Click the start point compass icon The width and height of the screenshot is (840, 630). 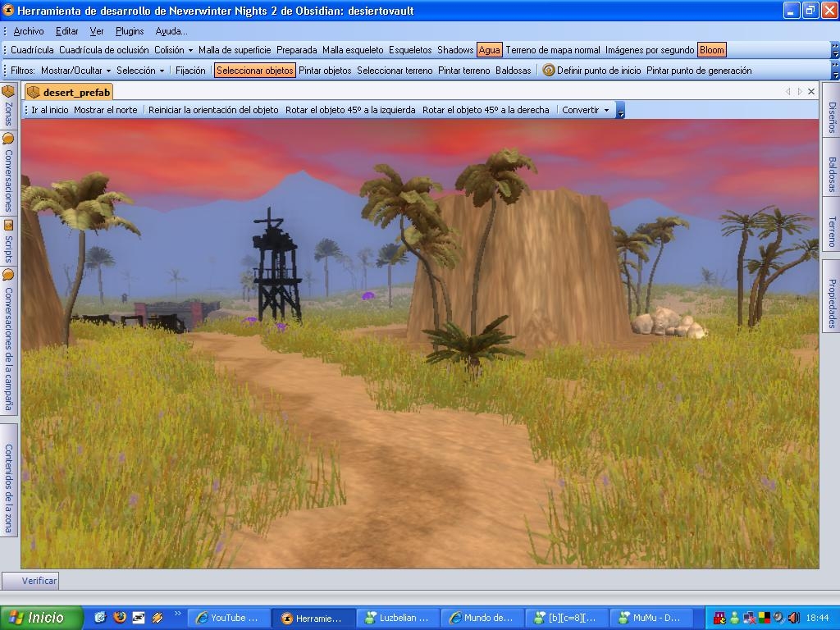tap(549, 71)
